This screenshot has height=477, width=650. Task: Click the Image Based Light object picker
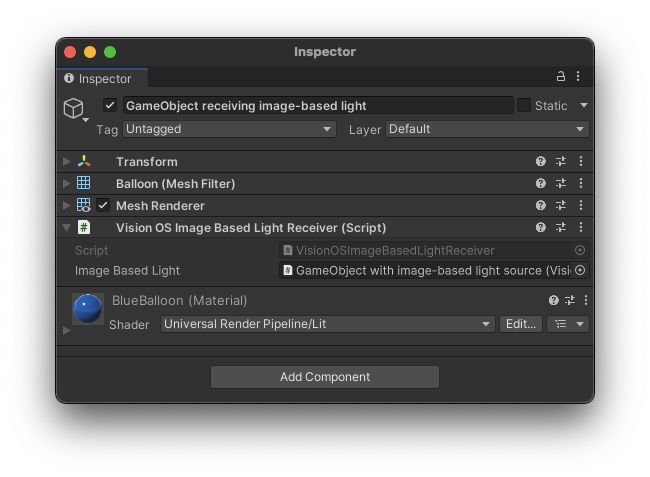coord(580,270)
